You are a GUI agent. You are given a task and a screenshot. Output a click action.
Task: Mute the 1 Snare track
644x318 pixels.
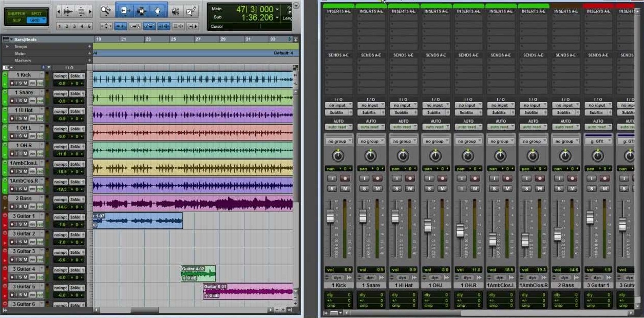[x=26, y=101]
